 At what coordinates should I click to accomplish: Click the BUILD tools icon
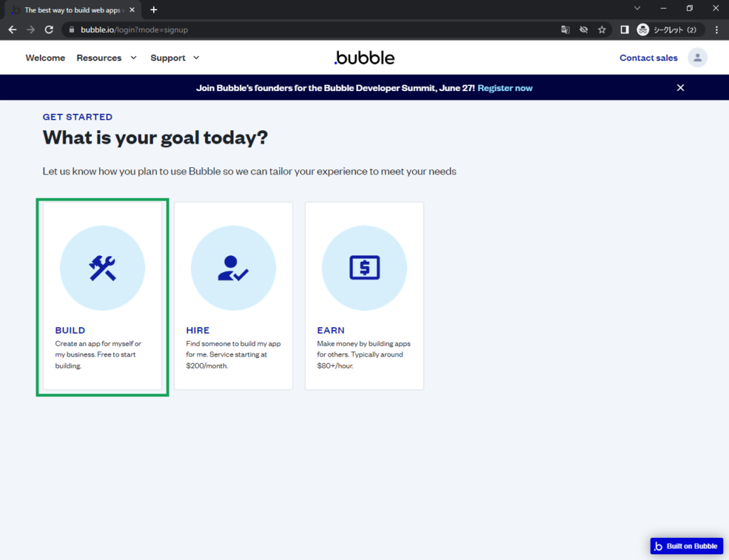pos(103,268)
